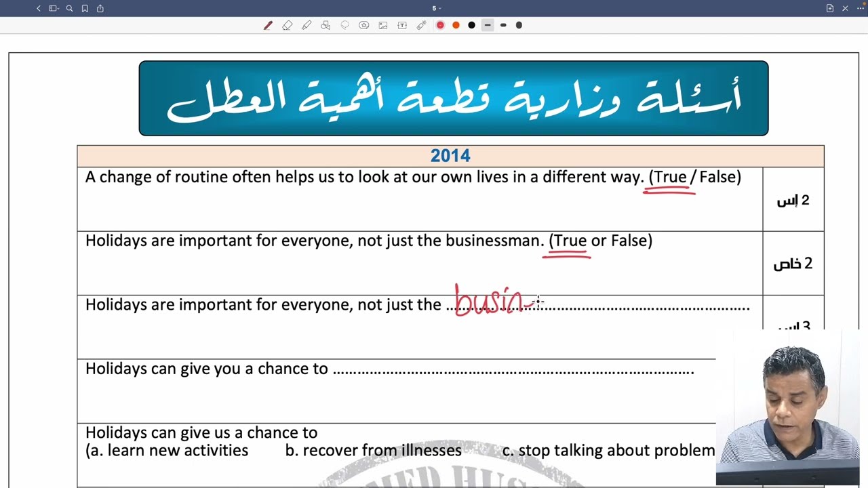Select the insert image tool
This screenshot has width=868, height=488.
coord(383,25)
